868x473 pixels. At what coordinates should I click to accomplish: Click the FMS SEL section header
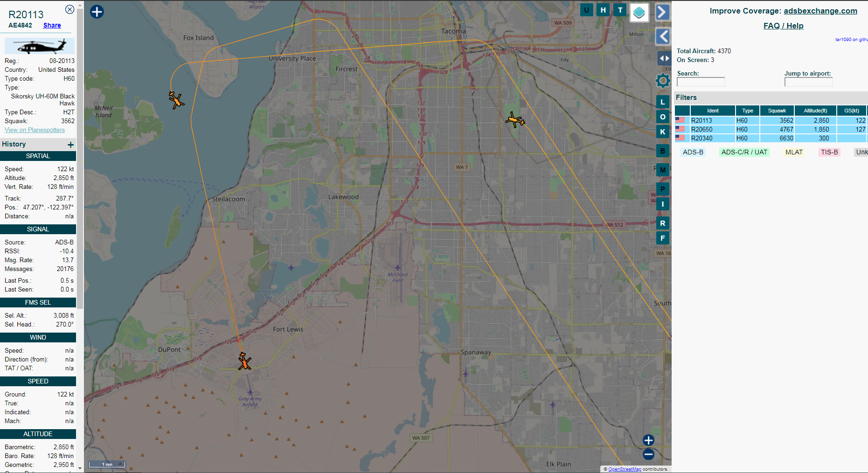click(38, 303)
